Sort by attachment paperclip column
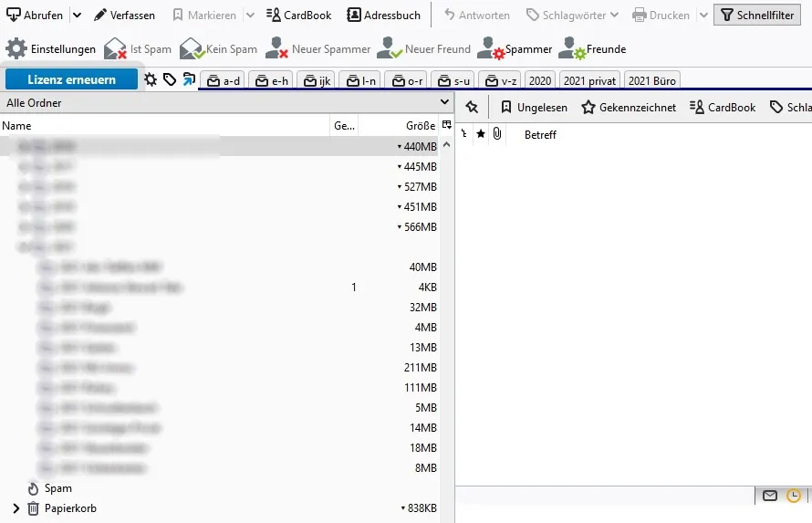Screen dimensions: 812x523 point(497,134)
